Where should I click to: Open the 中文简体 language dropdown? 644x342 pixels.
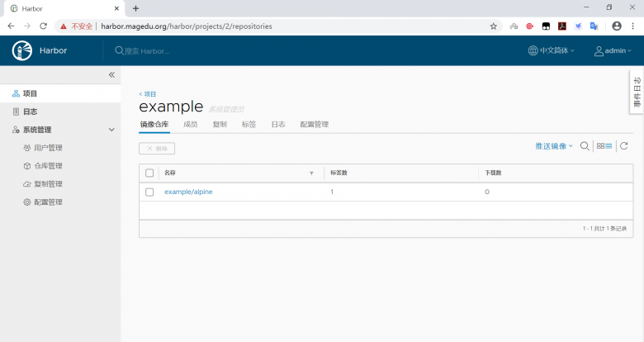552,50
